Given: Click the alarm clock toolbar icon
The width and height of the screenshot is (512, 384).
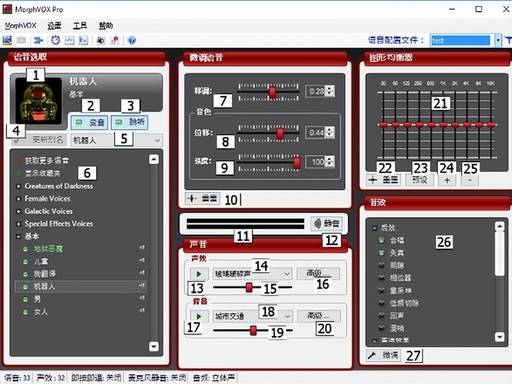Looking at the screenshot, I should pyautogui.click(x=56, y=40).
